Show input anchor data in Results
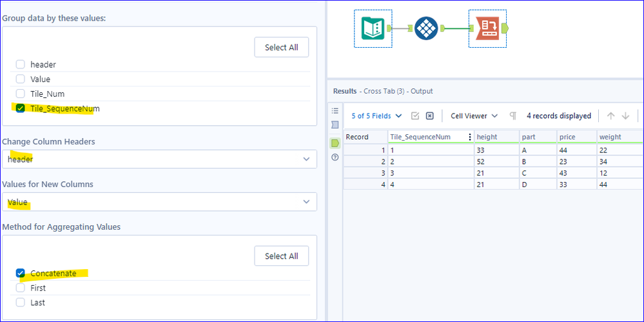 335,125
